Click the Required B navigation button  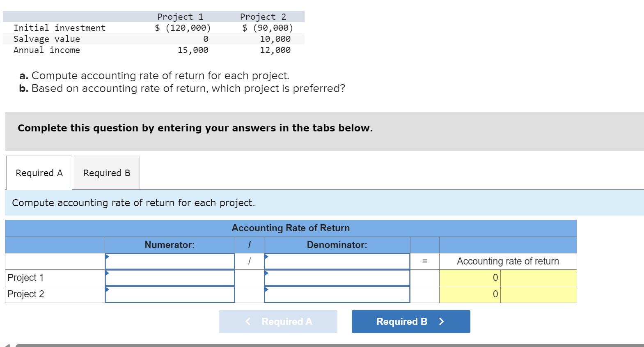pyautogui.click(x=410, y=322)
